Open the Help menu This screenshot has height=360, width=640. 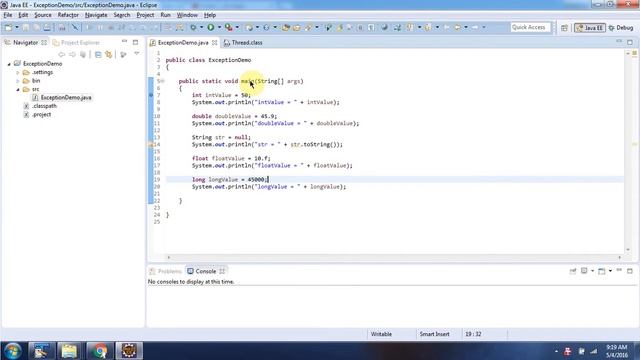[x=210, y=15]
